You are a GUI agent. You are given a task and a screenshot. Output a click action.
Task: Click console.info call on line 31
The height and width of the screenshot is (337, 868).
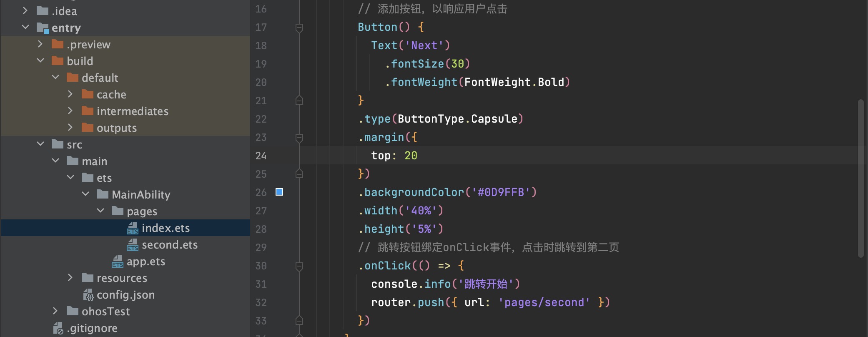tap(411, 284)
